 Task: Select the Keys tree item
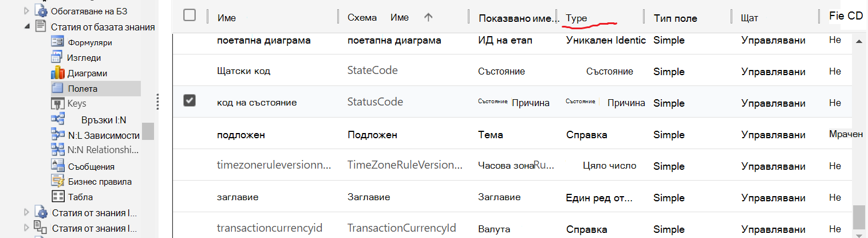click(x=77, y=103)
